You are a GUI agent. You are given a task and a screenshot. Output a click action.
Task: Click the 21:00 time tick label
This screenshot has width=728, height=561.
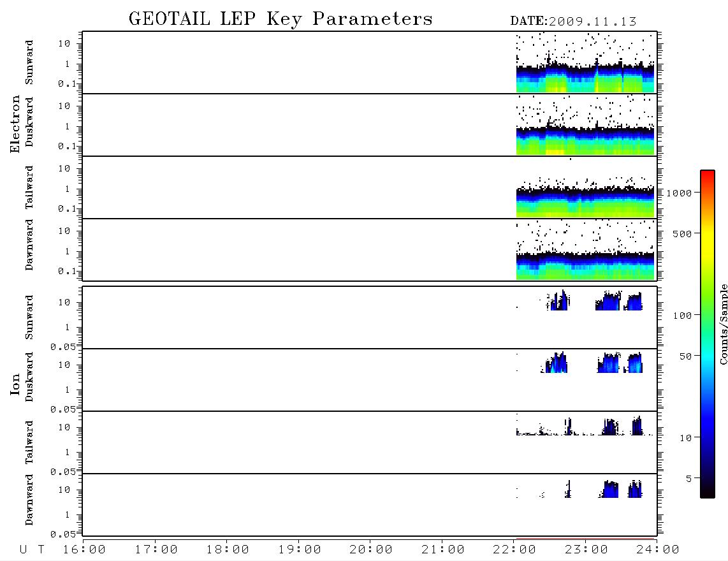tap(444, 550)
